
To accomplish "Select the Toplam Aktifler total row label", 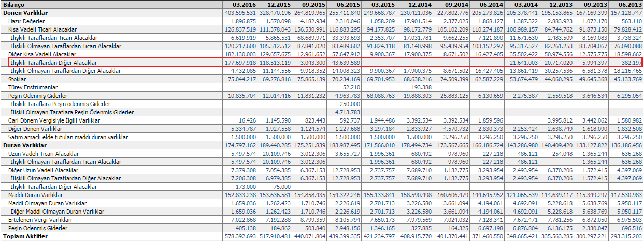I will point(25,236).
